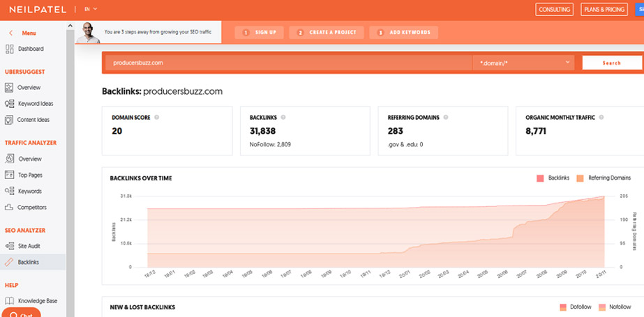Image resolution: width=644 pixels, height=317 pixels.
Task: Toggle Referring Domains series in chart legend
Action: point(604,178)
